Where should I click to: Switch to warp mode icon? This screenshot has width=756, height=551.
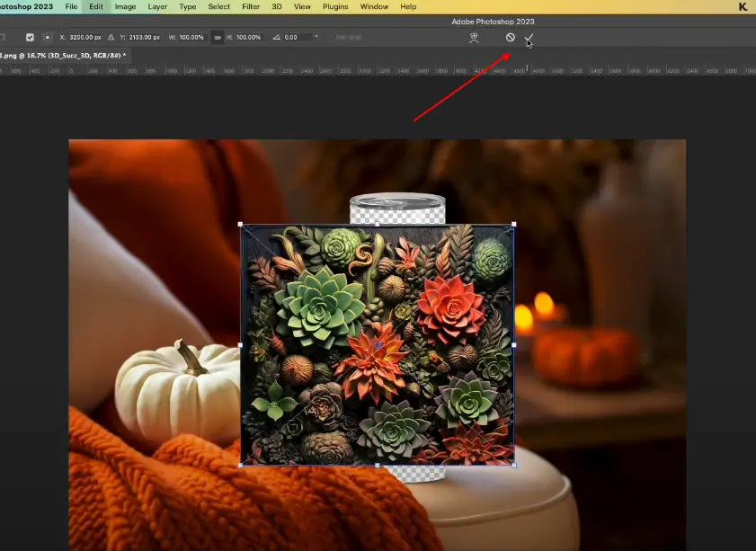(x=474, y=38)
